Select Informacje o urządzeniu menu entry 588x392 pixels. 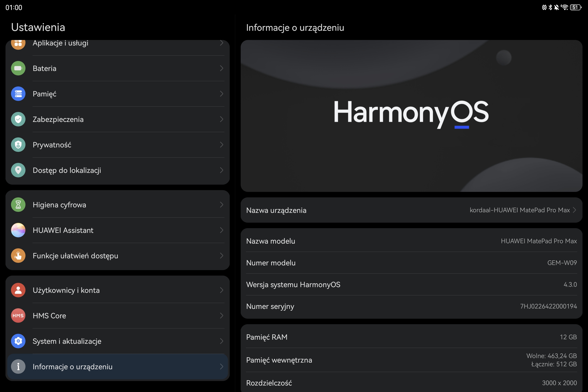[117, 367]
